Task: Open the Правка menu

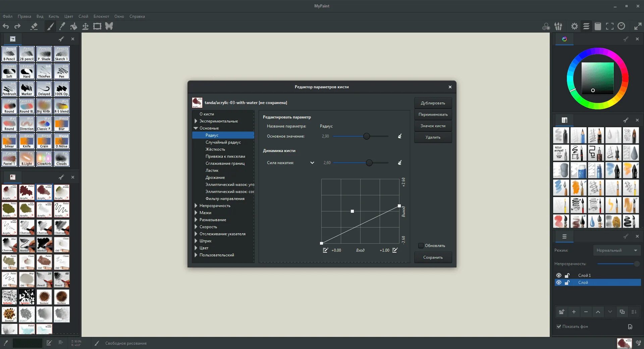Action: [x=24, y=16]
